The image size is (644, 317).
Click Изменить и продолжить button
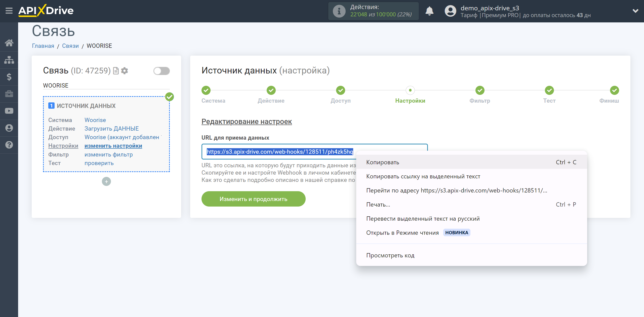click(253, 199)
